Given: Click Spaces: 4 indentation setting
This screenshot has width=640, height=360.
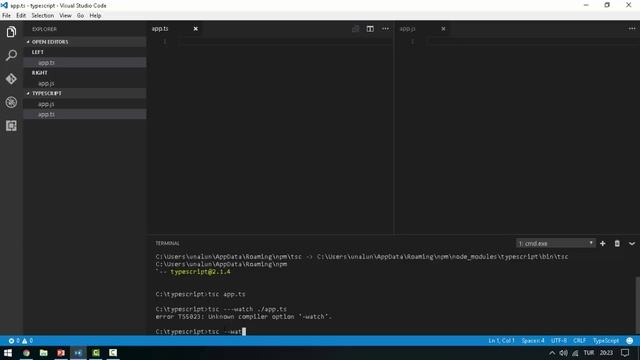Looking at the screenshot, I should 533,340.
